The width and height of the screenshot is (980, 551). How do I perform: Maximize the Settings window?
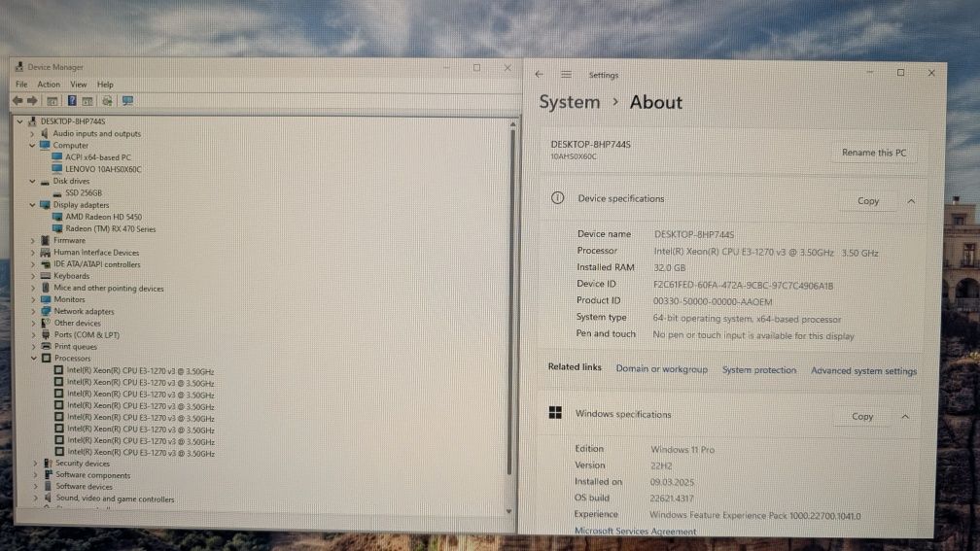point(900,73)
